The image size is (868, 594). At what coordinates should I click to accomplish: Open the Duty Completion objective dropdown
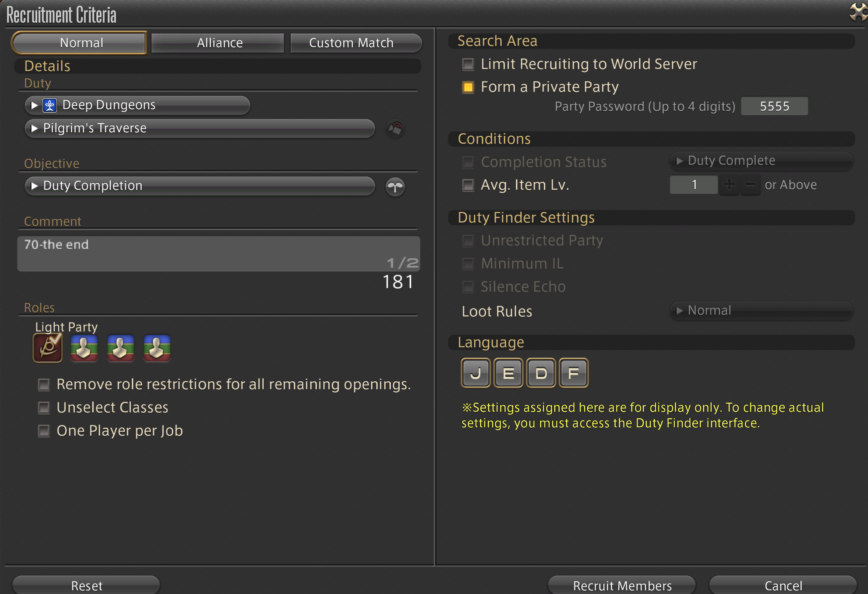tap(199, 186)
